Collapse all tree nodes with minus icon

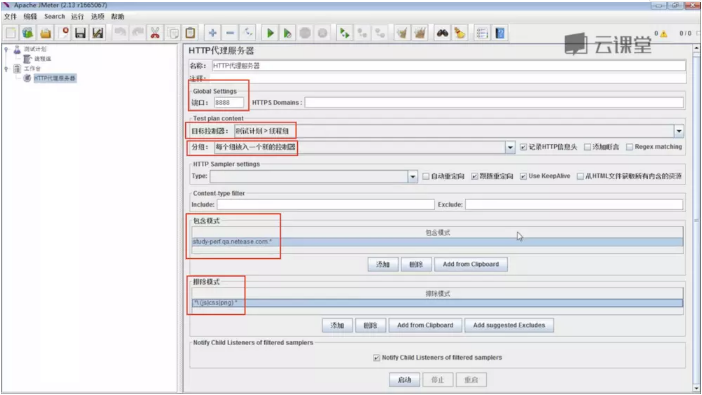pyautogui.click(x=230, y=33)
